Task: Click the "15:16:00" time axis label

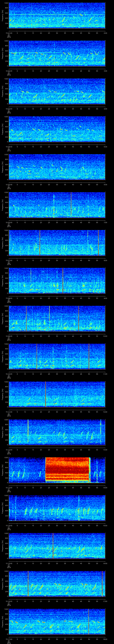Action: click(9, 601)
